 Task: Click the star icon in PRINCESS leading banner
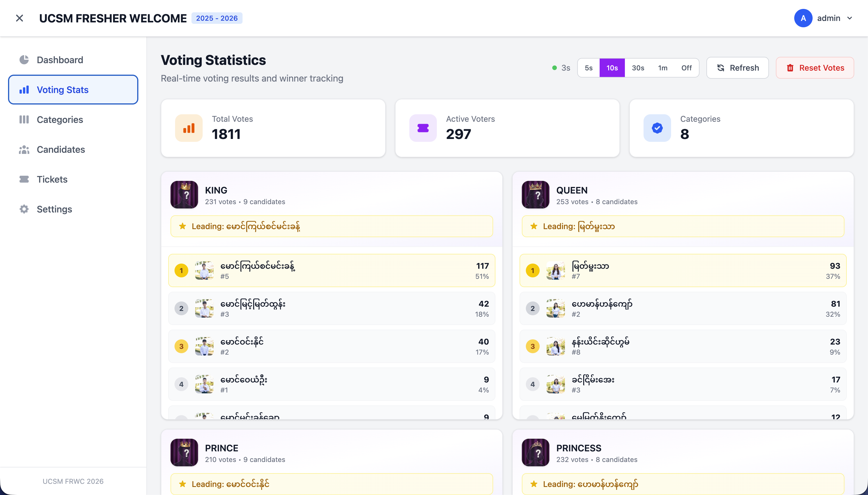(534, 484)
